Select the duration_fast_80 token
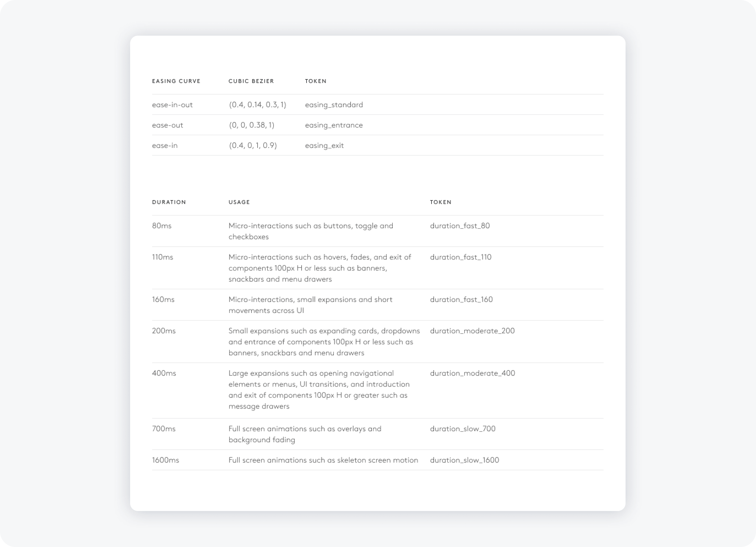This screenshot has width=756, height=547. [x=460, y=226]
